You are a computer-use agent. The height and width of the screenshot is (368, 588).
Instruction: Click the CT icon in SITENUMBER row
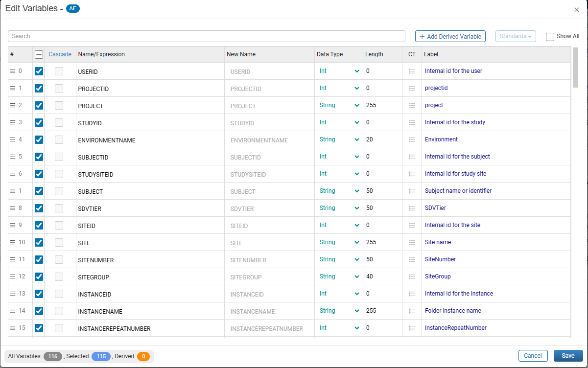click(x=412, y=259)
